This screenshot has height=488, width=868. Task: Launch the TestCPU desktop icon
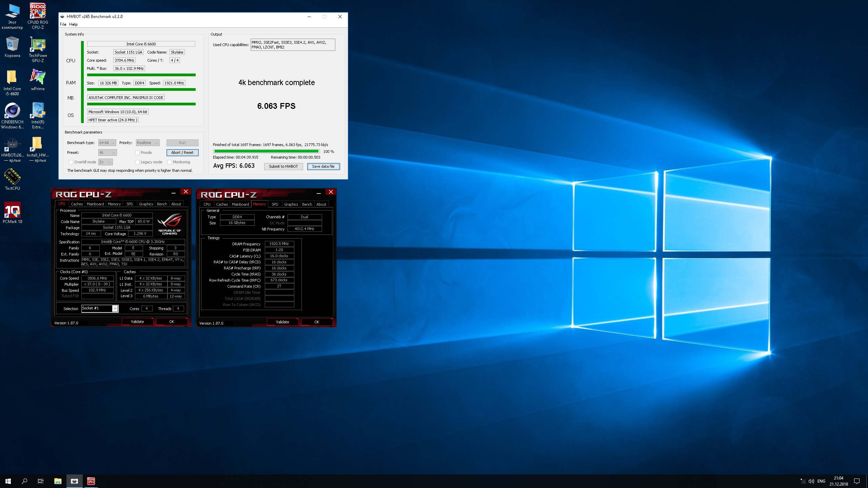click(12, 180)
